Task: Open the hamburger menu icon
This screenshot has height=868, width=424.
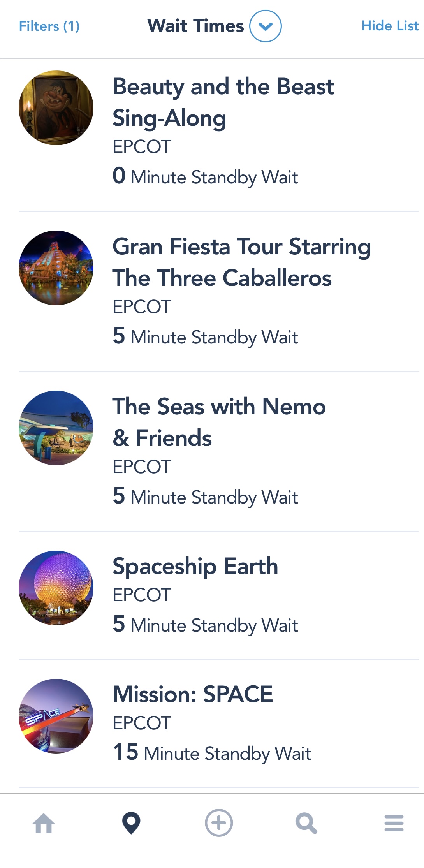Action: pyautogui.click(x=394, y=823)
